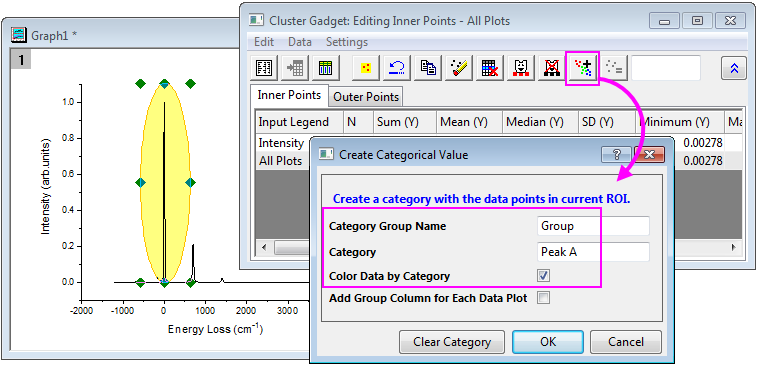Click the right arrow of horizontal scrollbar
758x365 pixels.
click(734, 248)
